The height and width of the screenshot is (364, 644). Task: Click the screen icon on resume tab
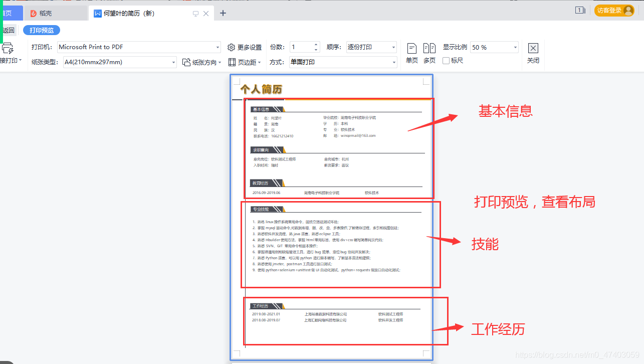[195, 14]
